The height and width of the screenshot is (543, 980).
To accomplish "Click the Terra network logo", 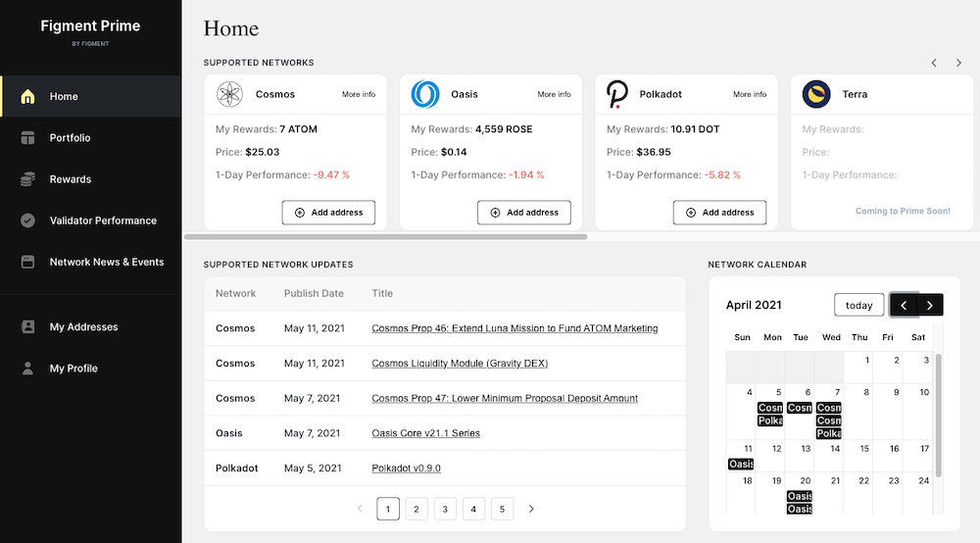I will (816, 94).
